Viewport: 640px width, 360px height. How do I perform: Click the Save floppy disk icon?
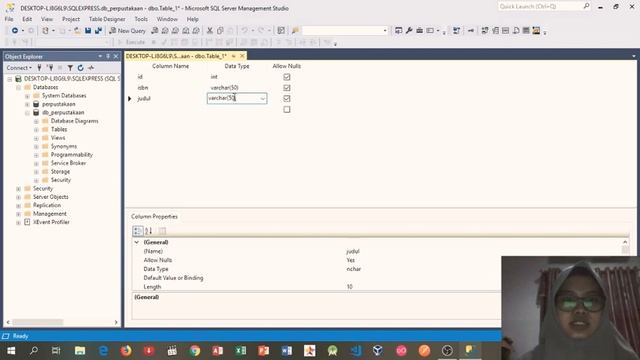88,31
